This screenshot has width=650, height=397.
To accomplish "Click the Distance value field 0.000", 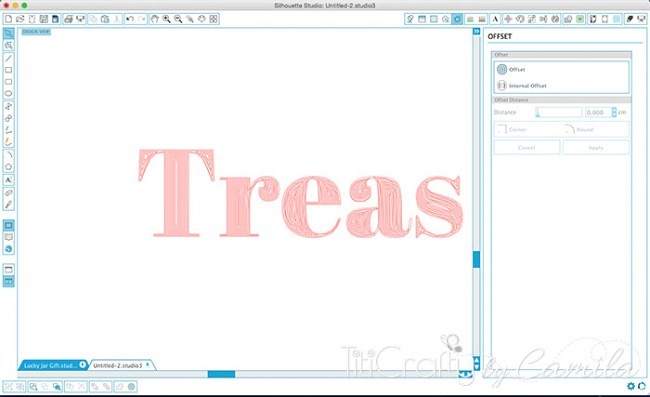I will click(x=597, y=112).
